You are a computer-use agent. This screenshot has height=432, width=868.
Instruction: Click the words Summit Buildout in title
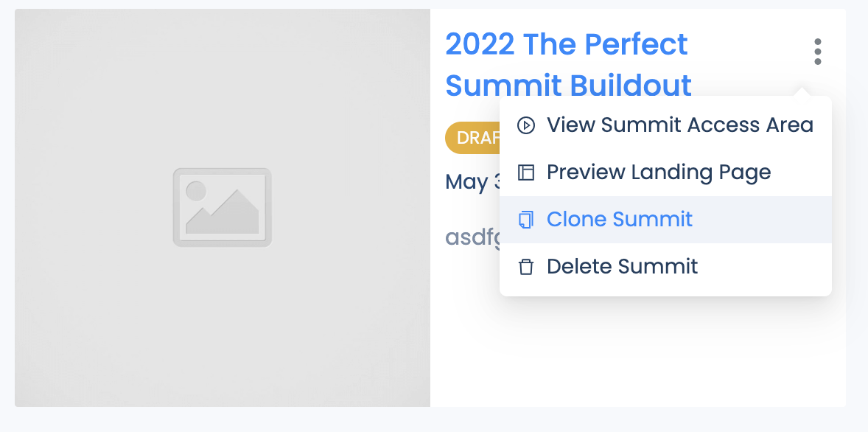[569, 86]
